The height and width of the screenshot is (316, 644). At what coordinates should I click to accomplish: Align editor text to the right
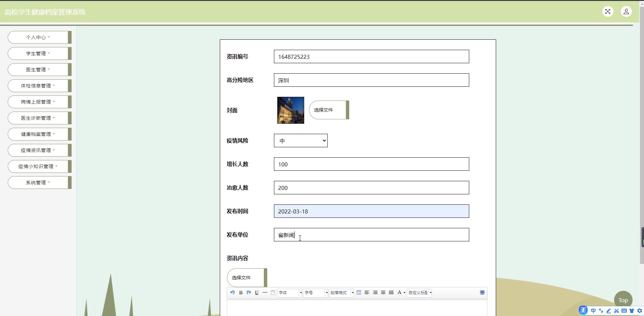coord(375,292)
